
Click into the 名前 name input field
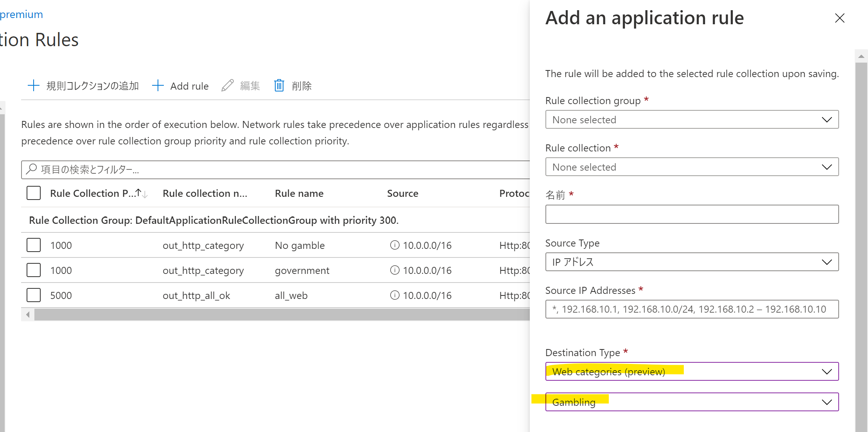pyautogui.click(x=692, y=214)
